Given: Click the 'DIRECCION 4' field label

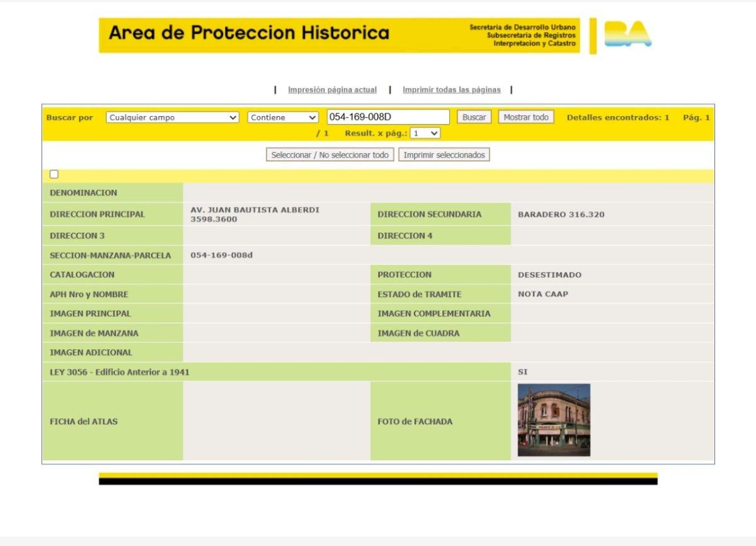Looking at the screenshot, I should [404, 236].
